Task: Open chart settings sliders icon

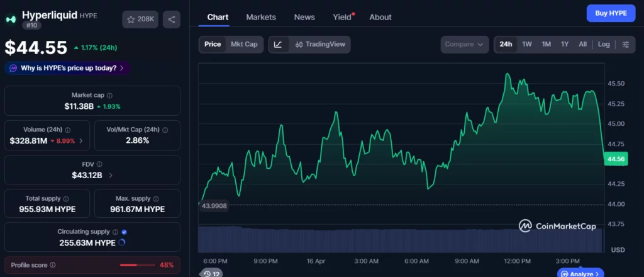Action: coord(626,45)
